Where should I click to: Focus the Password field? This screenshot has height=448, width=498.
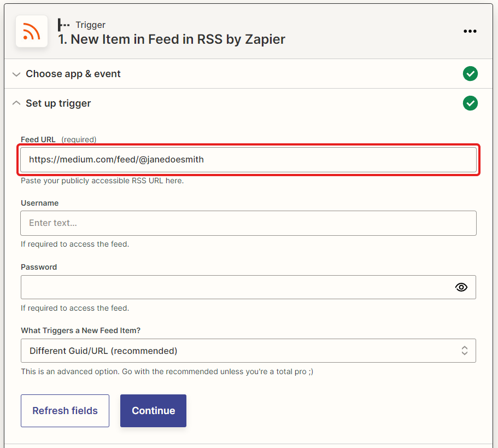(x=248, y=287)
